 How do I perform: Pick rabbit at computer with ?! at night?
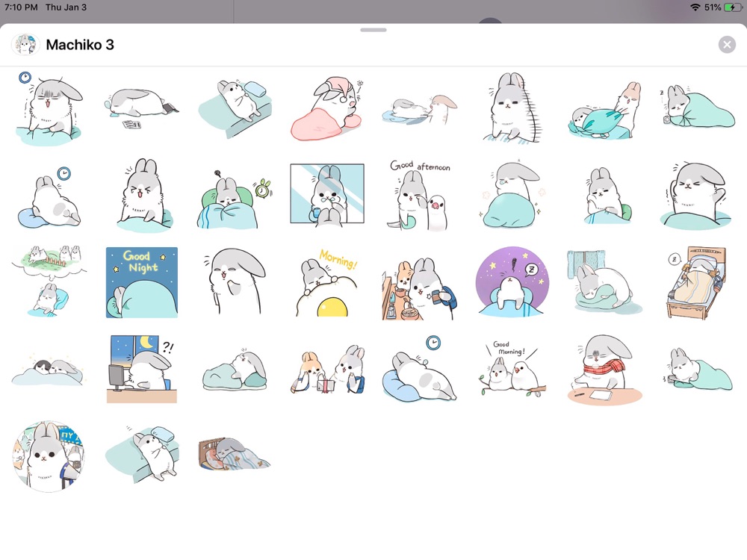142,369
